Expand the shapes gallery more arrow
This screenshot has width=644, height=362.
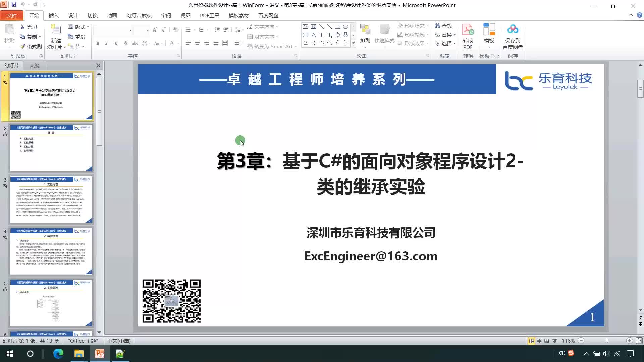point(353,43)
